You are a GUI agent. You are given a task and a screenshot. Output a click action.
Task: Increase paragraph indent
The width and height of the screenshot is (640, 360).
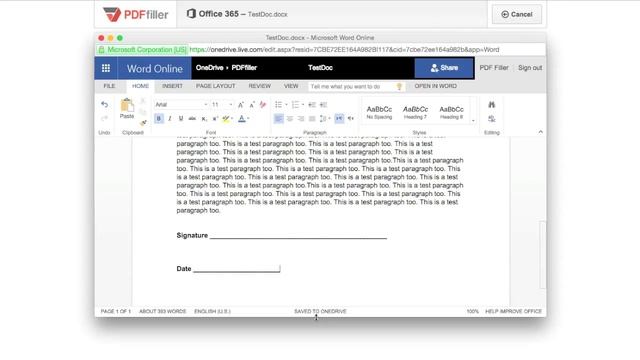323,105
